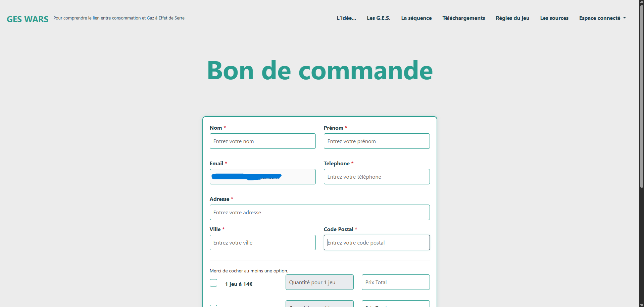
Task: Select the Telephone input field
Action: click(377, 177)
